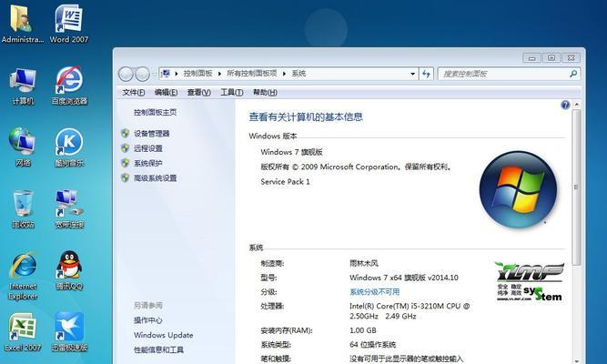Open 酷狗音乐 desktop shortcut
Screen dimensions: 607x364
coord(69,147)
